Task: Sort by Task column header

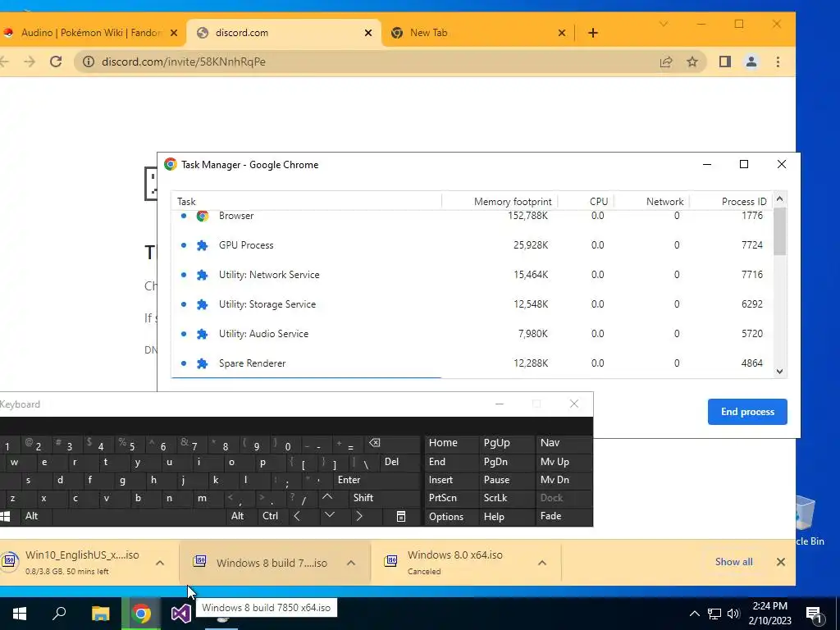Action: click(x=307, y=202)
